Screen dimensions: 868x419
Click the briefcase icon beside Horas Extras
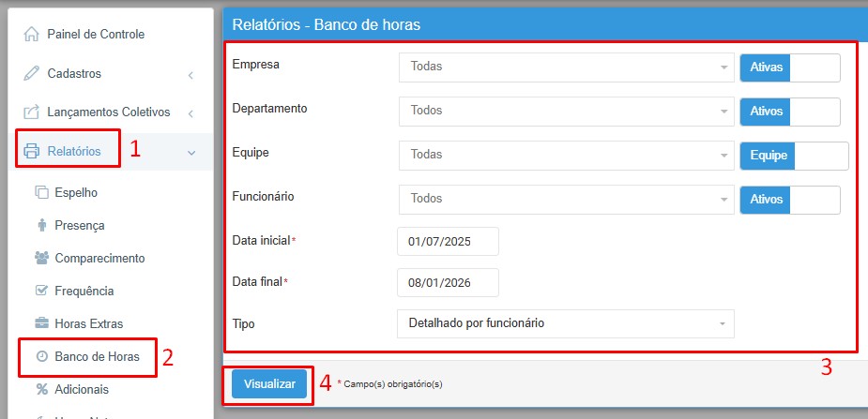41,323
